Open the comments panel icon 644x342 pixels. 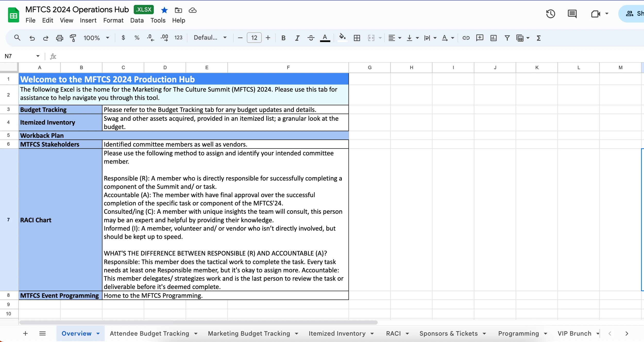(x=572, y=14)
